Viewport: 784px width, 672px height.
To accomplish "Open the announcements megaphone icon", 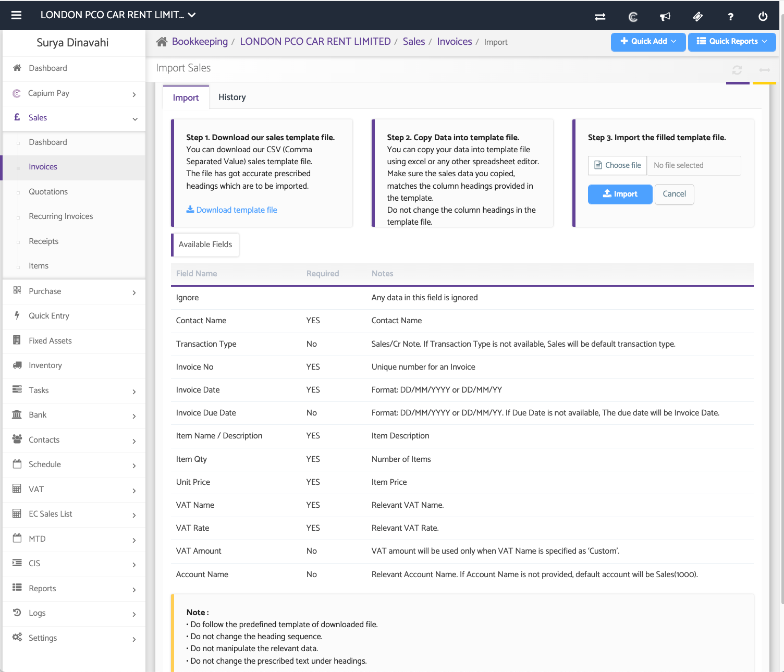I will click(665, 17).
